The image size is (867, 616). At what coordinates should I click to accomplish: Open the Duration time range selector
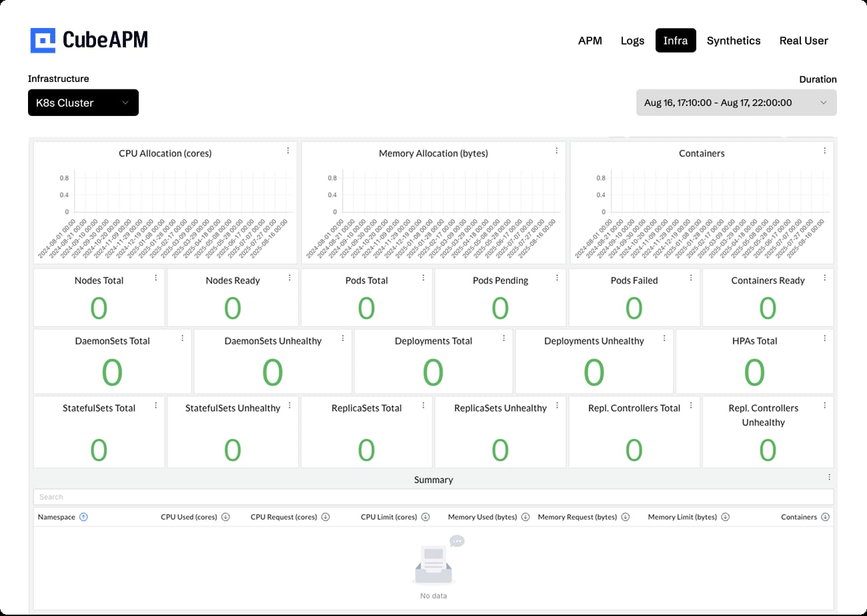coord(736,103)
